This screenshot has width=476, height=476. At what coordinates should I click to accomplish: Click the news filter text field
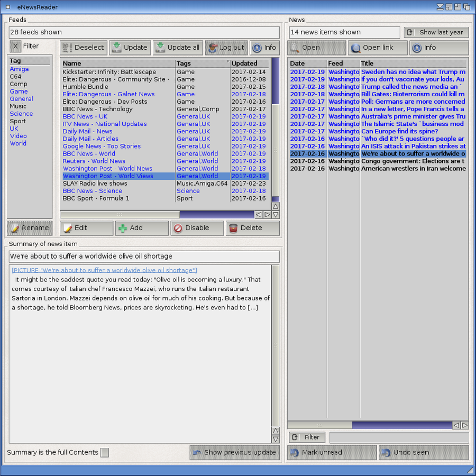tap(399, 437)
